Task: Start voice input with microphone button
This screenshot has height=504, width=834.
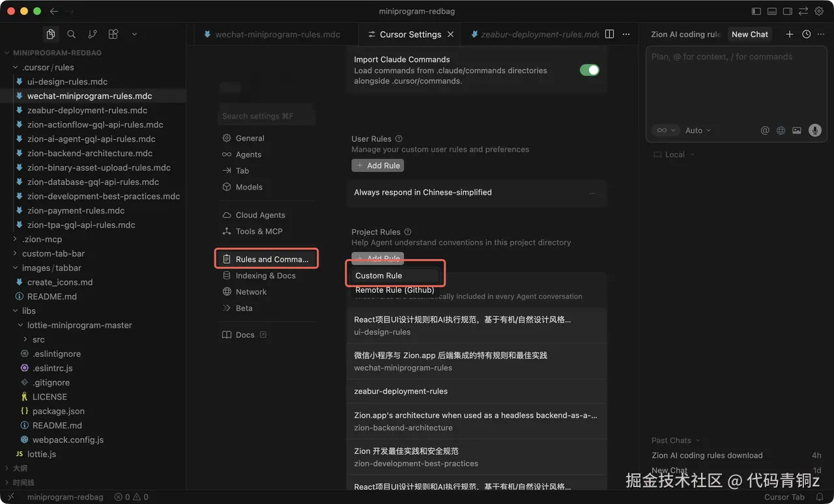Action: point(814,130)
